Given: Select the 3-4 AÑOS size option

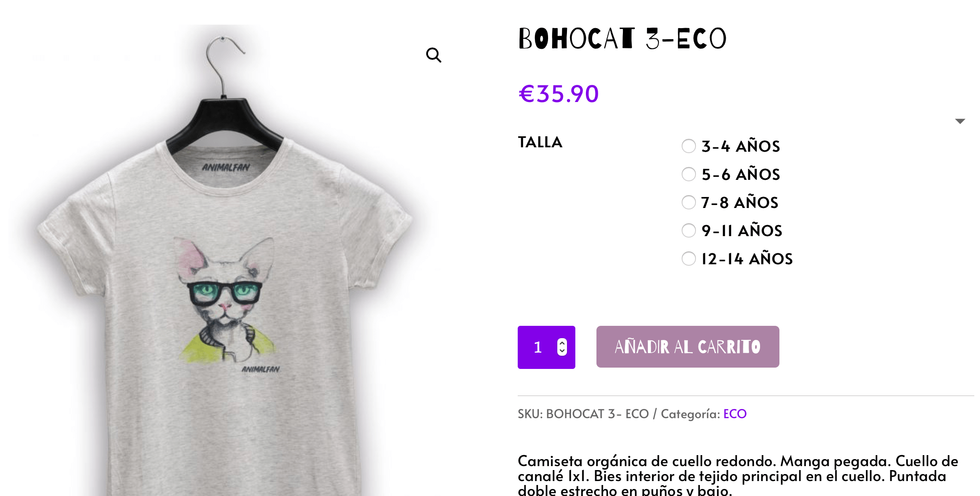Looking at the screenshot, I should coord(688,146).
